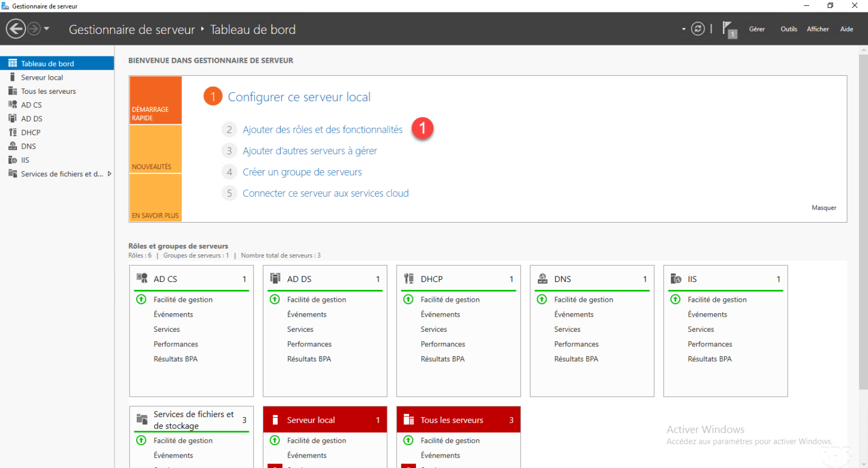Open dropdown arrow beside refresh icon
This screenshot has width=868, height=468.
683,29
